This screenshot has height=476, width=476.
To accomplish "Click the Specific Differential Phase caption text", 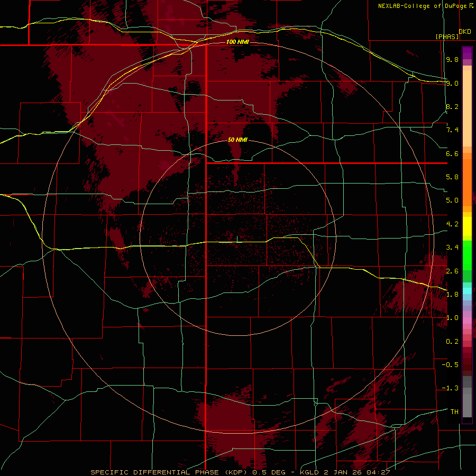I will click(x=241, y=472).
